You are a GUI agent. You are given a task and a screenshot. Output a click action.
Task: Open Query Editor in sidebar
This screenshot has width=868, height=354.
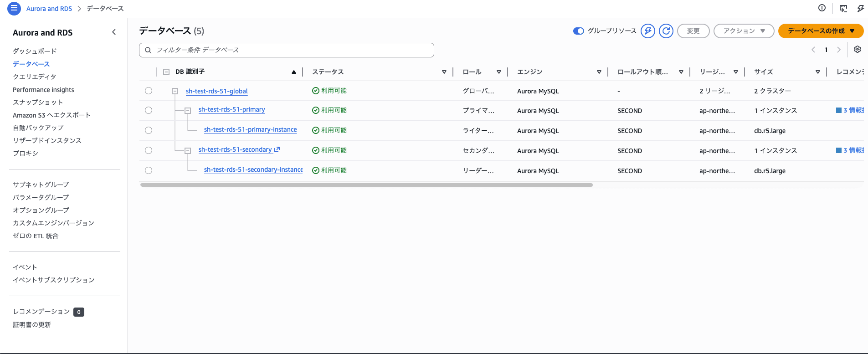(35, 77)
